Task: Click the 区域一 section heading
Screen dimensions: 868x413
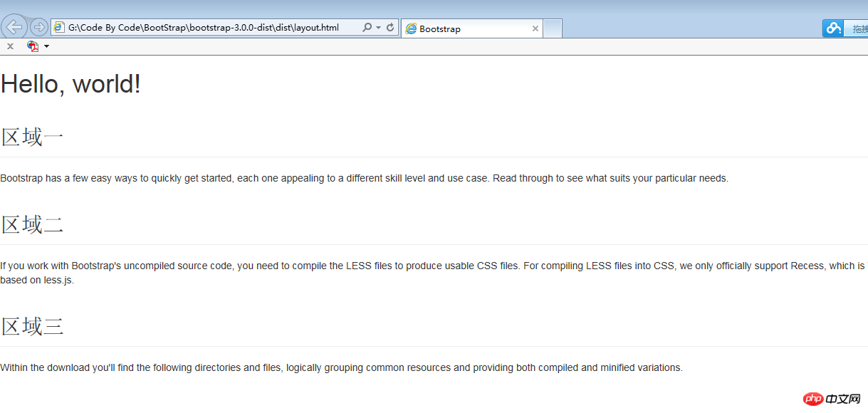Action: tap(33, 137)
